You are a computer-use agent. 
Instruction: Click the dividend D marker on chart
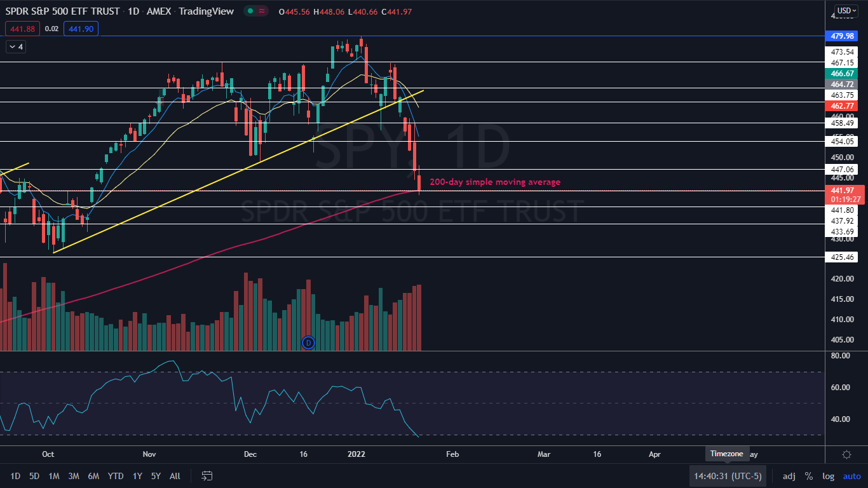(308, 342)
